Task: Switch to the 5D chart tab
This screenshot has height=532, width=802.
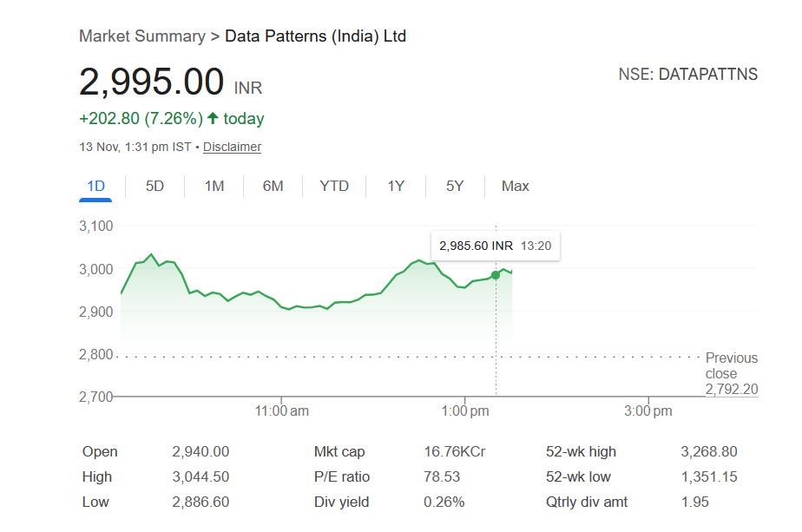Action: tap(154, 186)
